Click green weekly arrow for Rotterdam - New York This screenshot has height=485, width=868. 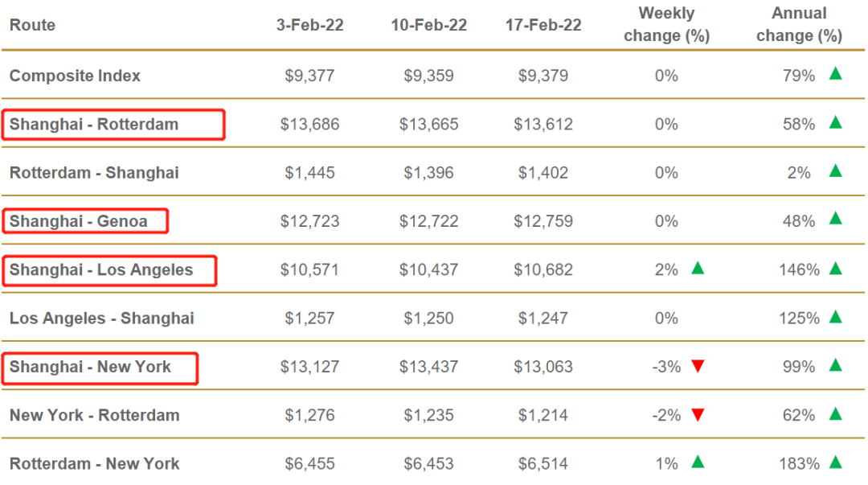coord(698,462)
